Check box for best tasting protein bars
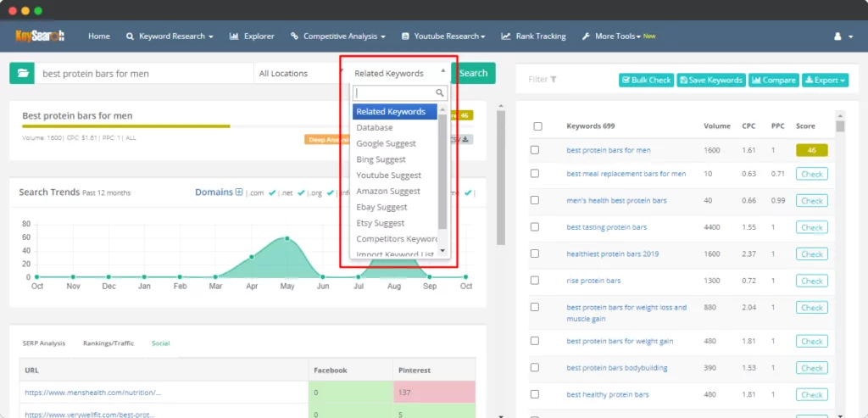This screenshot has width=868, height=418. [535, 227]
